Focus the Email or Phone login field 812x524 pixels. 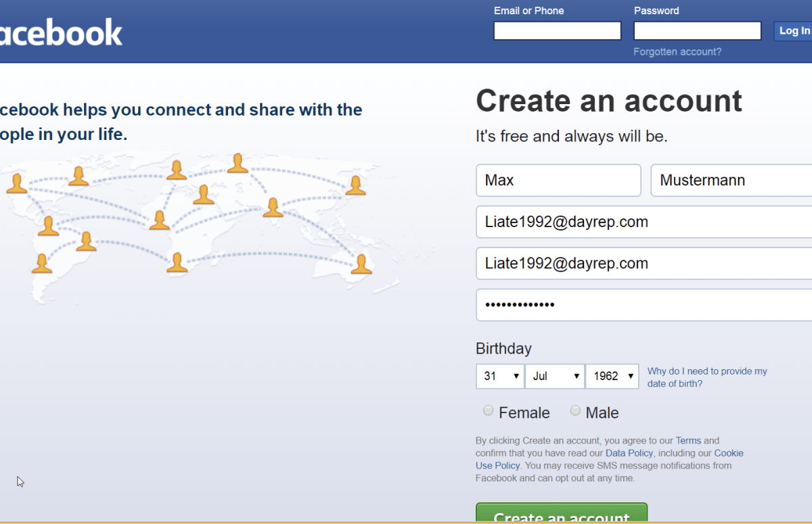[x=558, y=31]
